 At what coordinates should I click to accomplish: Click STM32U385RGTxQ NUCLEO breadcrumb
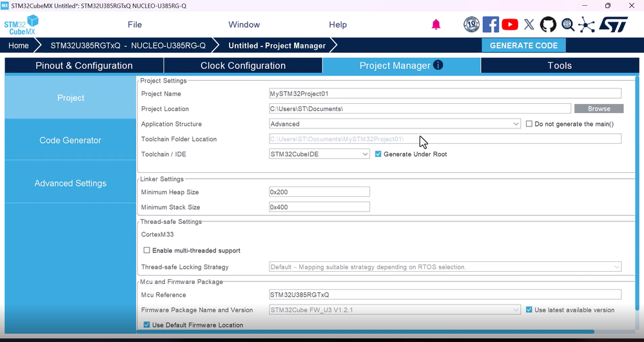pos(128,45)
